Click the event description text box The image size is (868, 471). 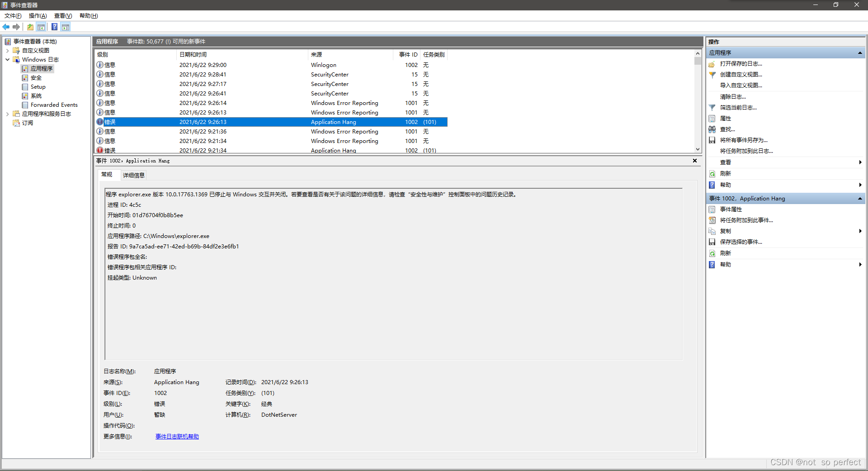coord(393,274)
